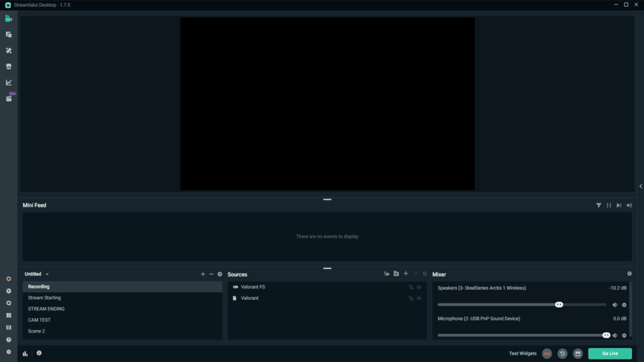Select the Stream Starting scene
The image size is (644, 362).
(44, 298)
